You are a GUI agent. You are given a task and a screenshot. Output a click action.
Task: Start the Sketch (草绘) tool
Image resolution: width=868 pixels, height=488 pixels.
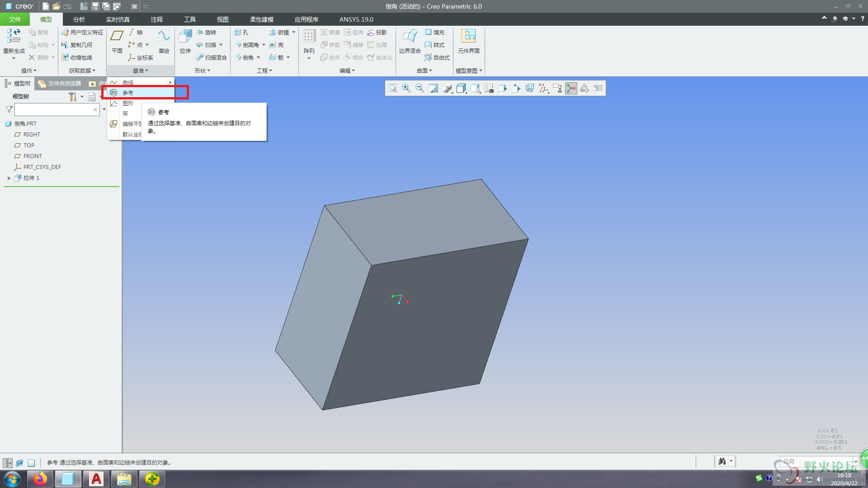click(x=164, y=42)
